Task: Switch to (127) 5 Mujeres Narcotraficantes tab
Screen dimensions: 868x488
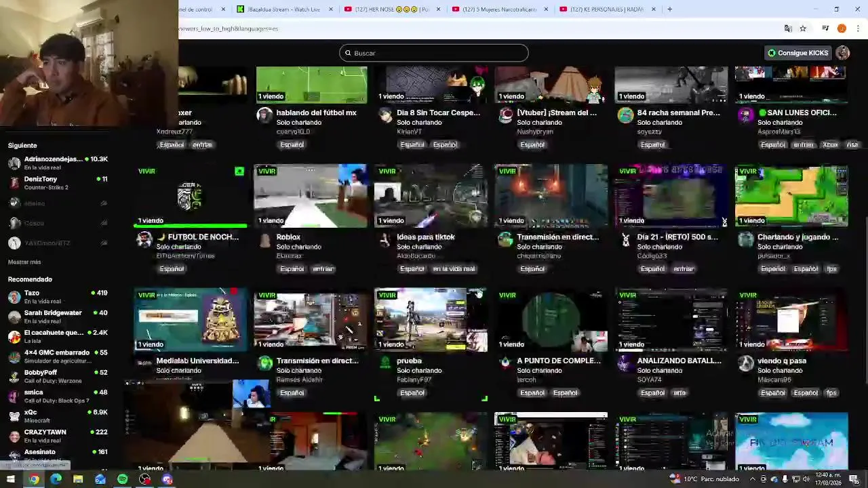Action: pos(500,9)
